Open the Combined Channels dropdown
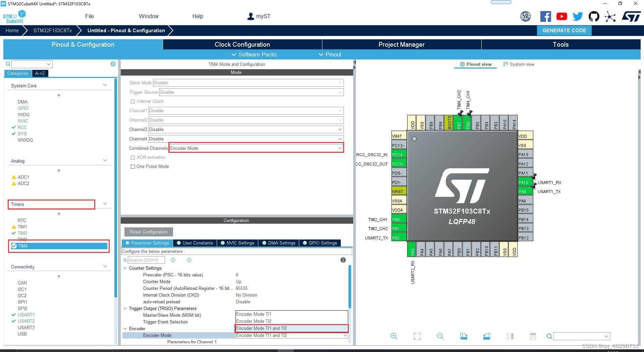Screen dimensions: 644x352 tap(340, 148)
